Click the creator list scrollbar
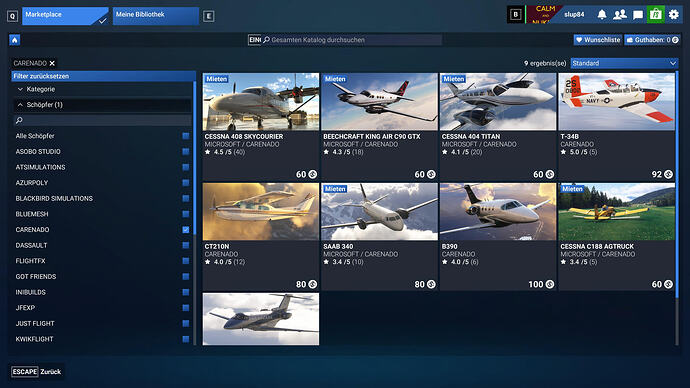The width and height of the screenshot is (690, 388). point(195,158)
